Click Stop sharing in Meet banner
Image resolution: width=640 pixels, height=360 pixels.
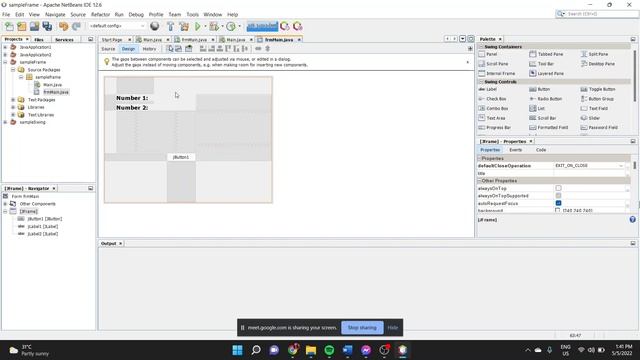362,328
